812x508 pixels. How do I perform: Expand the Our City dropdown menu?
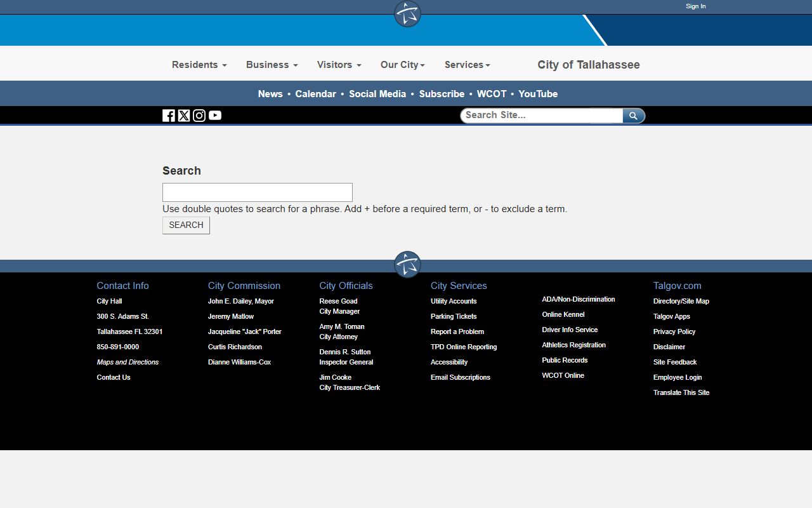pos(402,65)
